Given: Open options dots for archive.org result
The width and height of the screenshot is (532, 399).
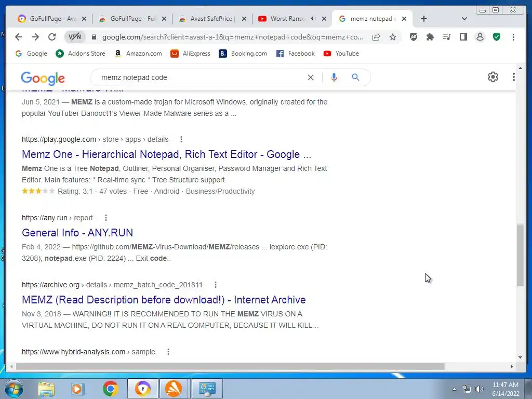Looking at the screenshot, I should [216, 285].
